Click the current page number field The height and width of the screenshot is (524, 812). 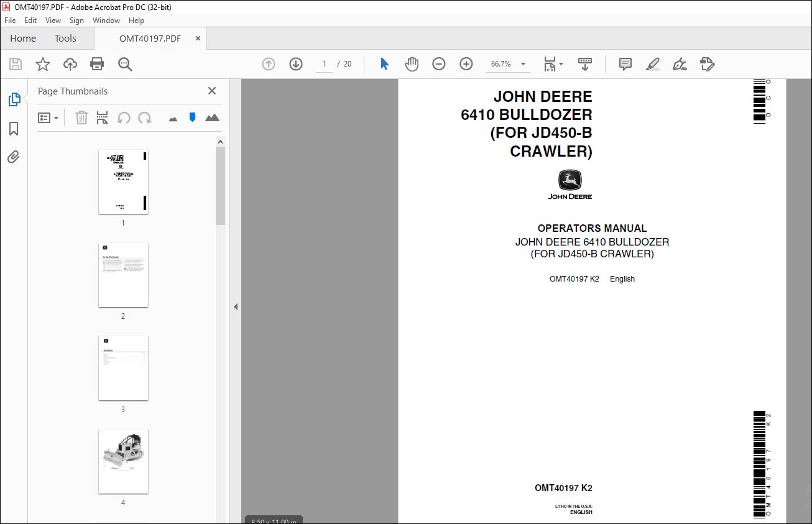(x=324, y=64)
